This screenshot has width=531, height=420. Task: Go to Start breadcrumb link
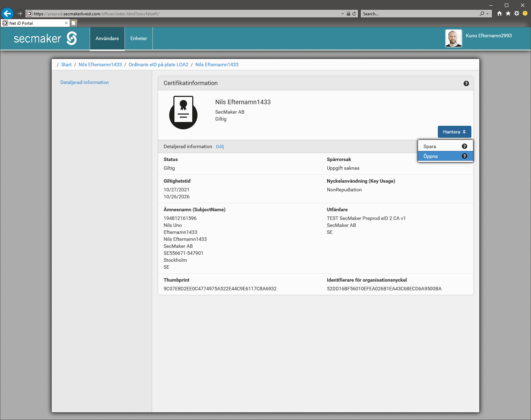point(66,64)
